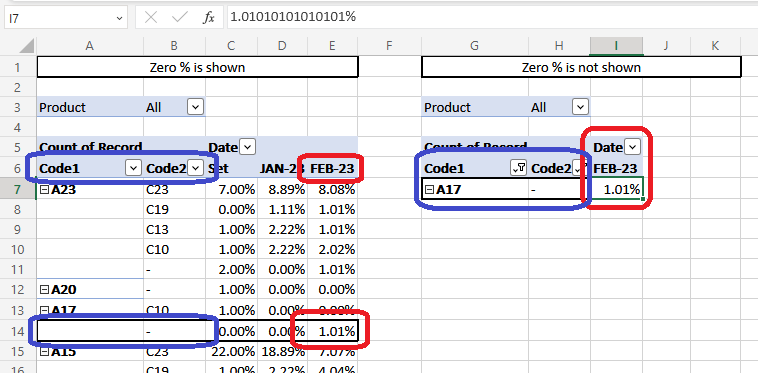Click the FEB-23 label in column I
758x373 pixels.
tap(616, 168)
